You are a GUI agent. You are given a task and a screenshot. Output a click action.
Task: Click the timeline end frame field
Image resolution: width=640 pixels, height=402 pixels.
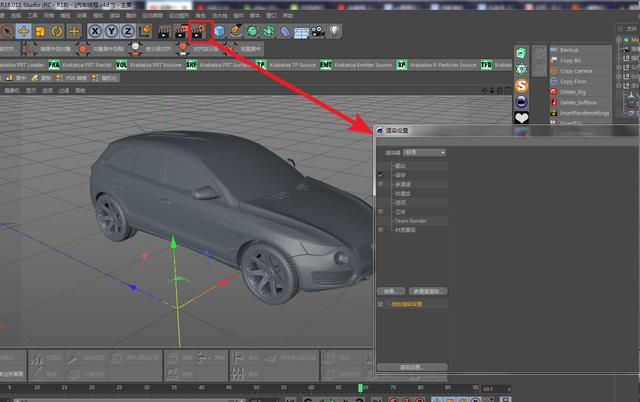point(496,389)
